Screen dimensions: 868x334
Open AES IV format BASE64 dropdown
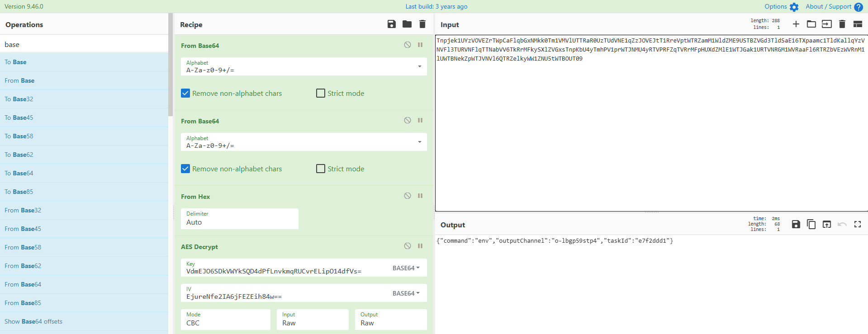point(406,293)
